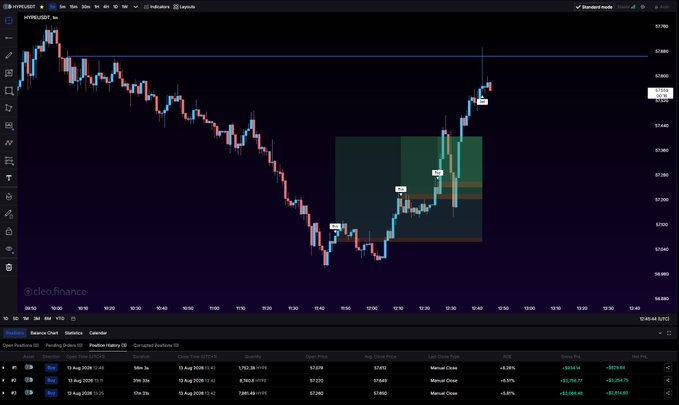Click the current price label 57.553 on the axis

point(661,93)
